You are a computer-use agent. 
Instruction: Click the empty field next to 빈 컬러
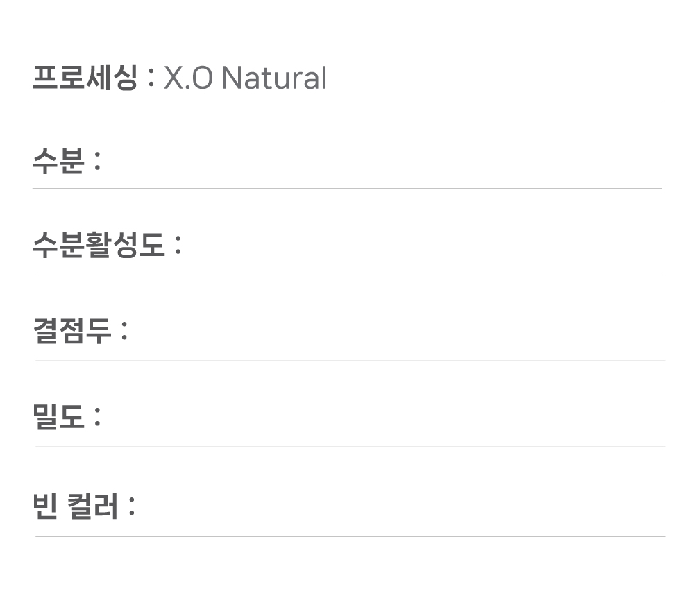click(399, 506)
